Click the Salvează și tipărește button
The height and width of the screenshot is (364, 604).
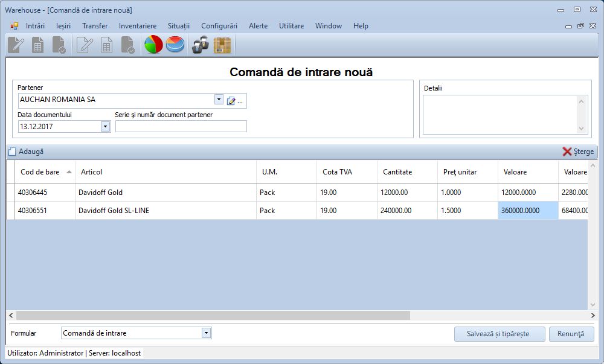(500, 333)
